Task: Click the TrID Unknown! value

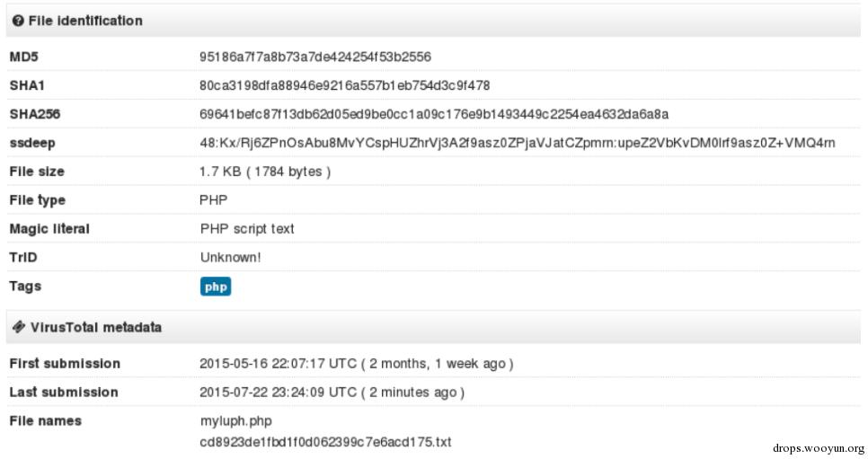Action: (x=230, y=258)
